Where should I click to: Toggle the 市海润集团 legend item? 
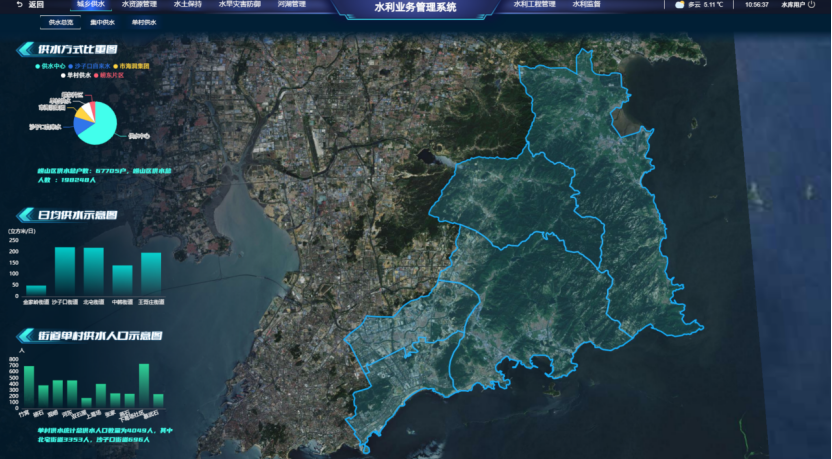pyautogui.click(x=131, y=66)
